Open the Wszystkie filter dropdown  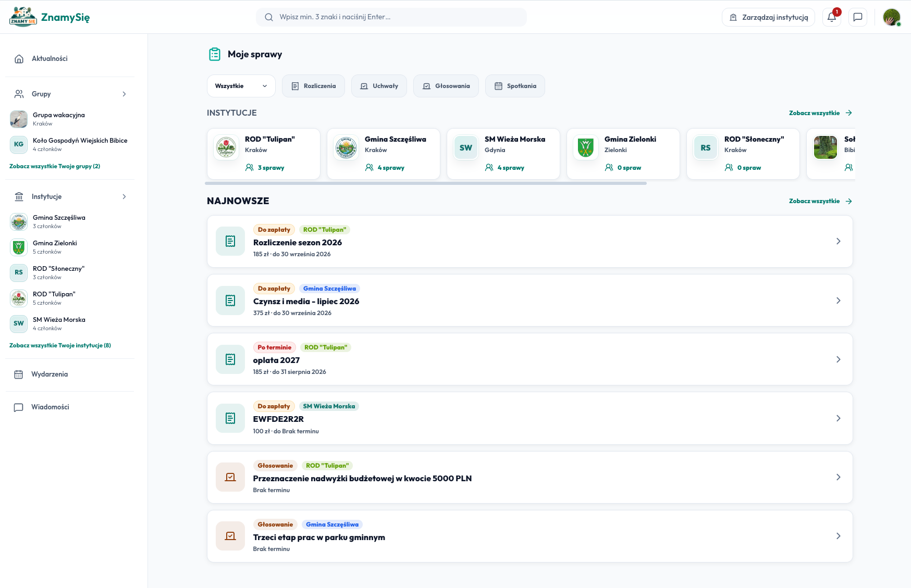click(241, 86)
